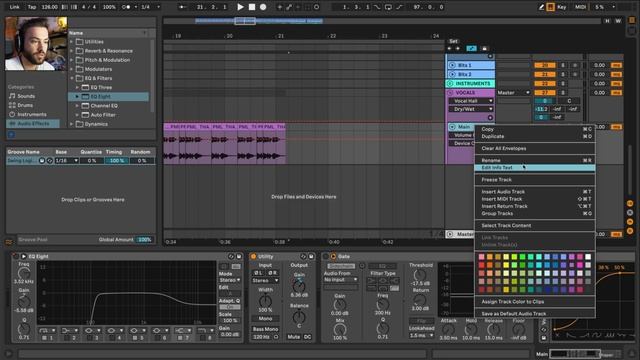Toggle the Bits 2 track activator 21

point(545,74)
